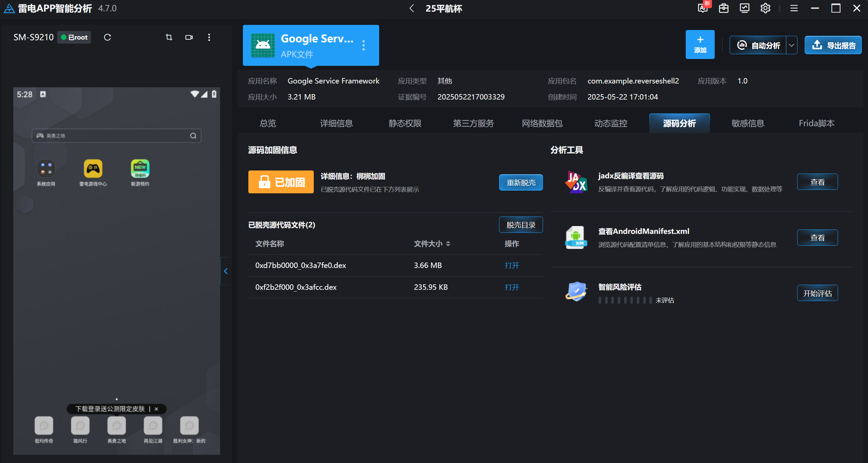Screen dimensions: 868x463
Task: Open 脱壳目录 folder button
Action: click(x=521, y=225)
